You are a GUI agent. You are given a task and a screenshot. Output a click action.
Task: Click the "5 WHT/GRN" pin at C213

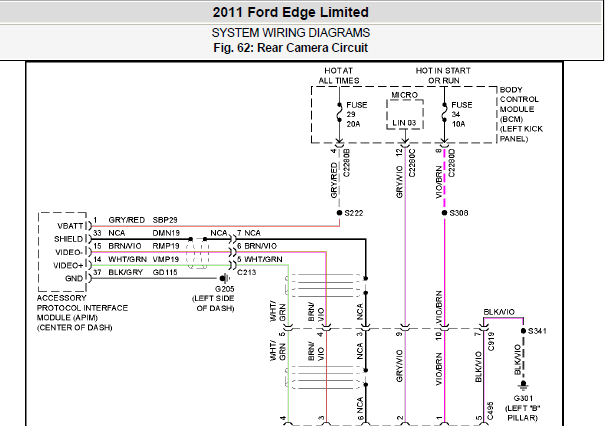pyautogui.click(x=259, y=259)
